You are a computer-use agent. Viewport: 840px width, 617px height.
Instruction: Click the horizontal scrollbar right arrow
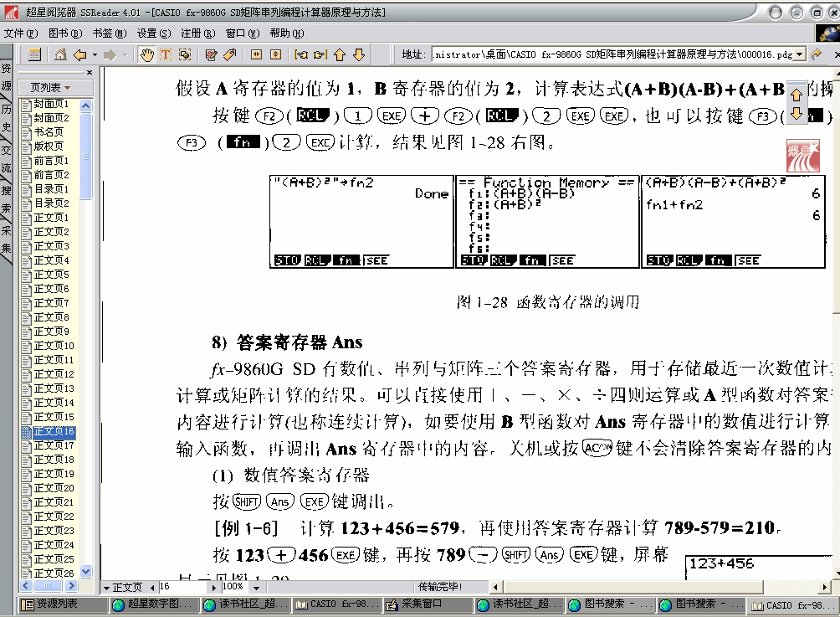(x=825, y=587)
